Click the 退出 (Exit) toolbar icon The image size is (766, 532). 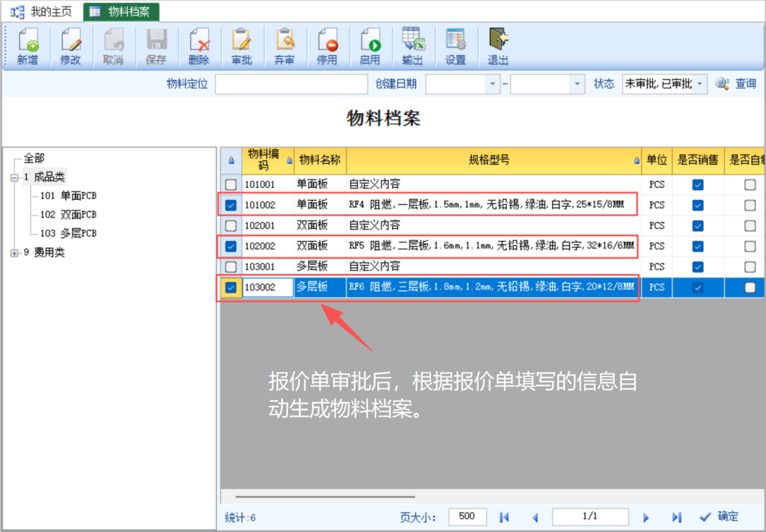click(498, 46)
